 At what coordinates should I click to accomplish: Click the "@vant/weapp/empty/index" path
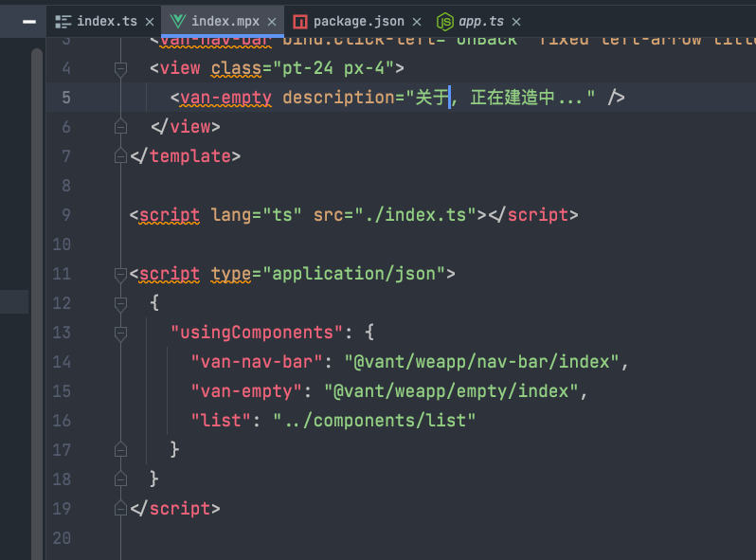click(451, 391)
